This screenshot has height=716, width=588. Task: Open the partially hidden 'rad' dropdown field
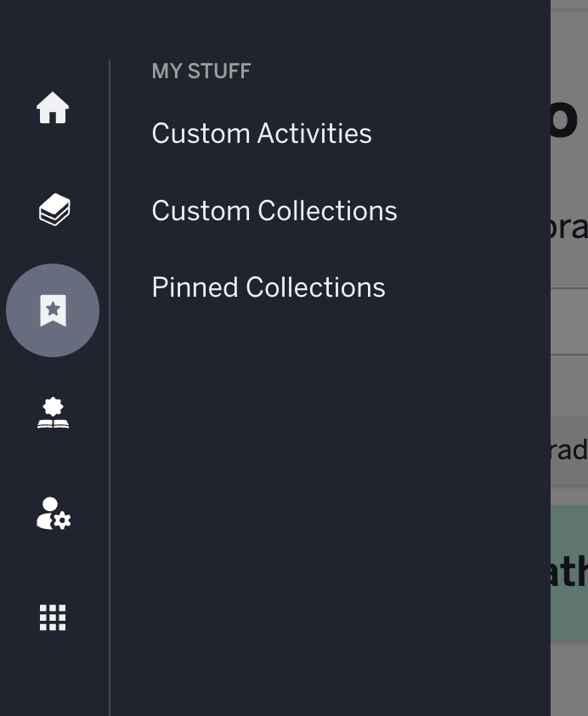click(568, 450)
